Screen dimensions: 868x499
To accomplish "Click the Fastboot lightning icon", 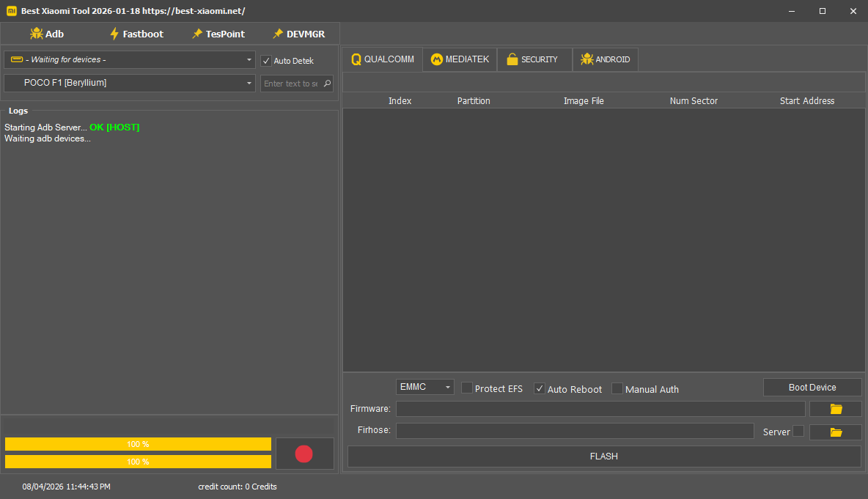I will (x=114, y=34).
